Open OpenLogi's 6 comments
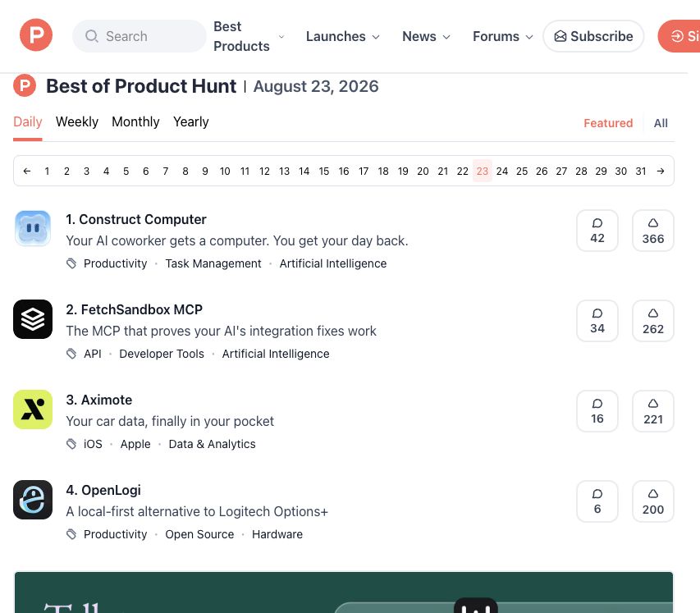Screen dimensions: 700x613 coord(597,501)
